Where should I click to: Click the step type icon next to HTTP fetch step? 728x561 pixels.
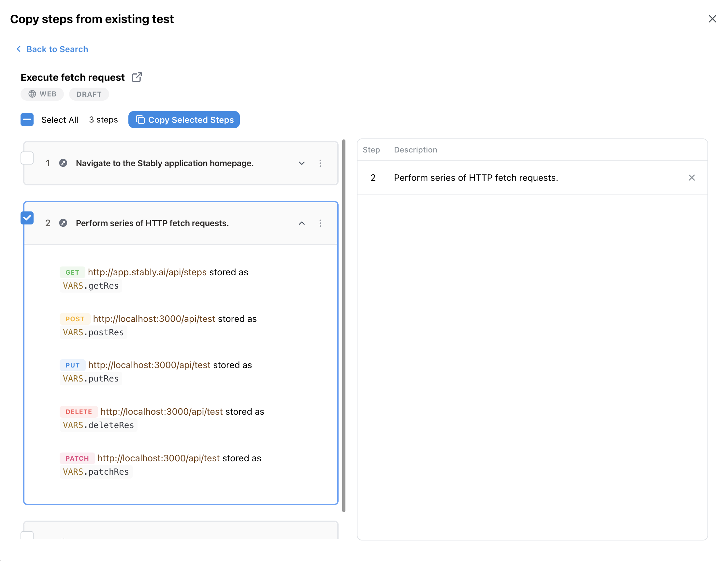[x=63, y=223]
